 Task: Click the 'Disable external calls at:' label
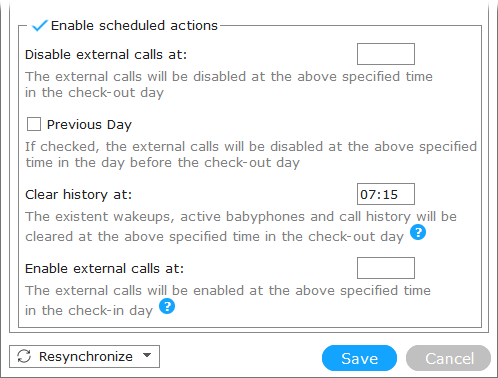pyautogui.click(x=106, y=55)
